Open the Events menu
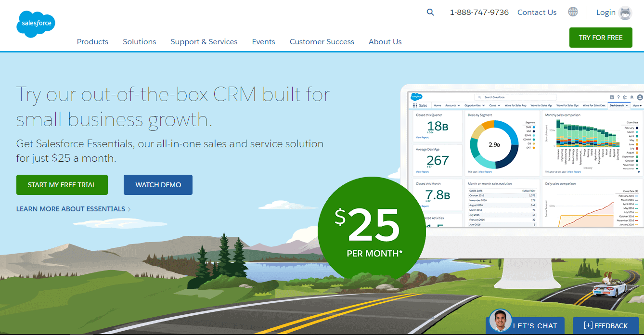644x335 pixels. point(264,42)
